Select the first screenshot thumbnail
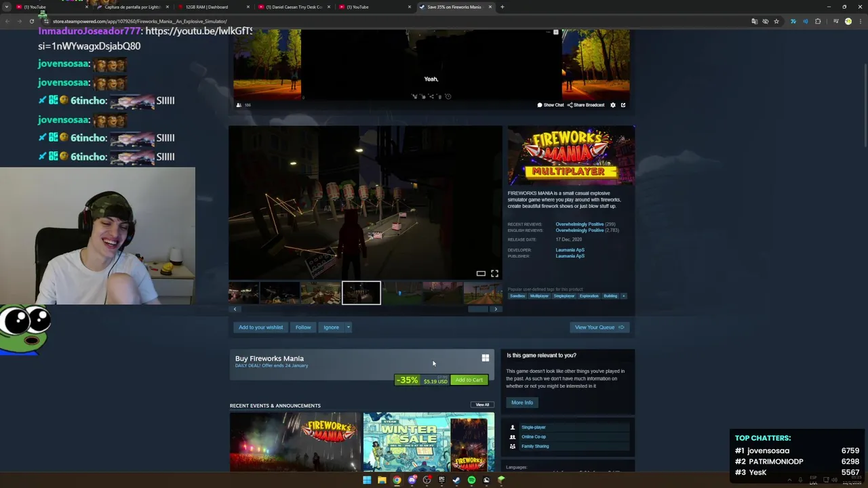This screenshot has width=868, height=488. [x=243, y=293]
